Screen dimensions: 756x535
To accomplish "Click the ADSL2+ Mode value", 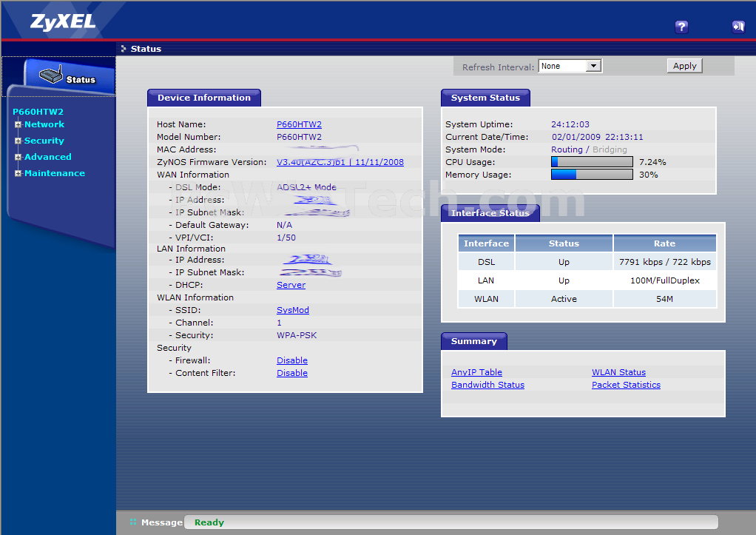I will (306, 187).
